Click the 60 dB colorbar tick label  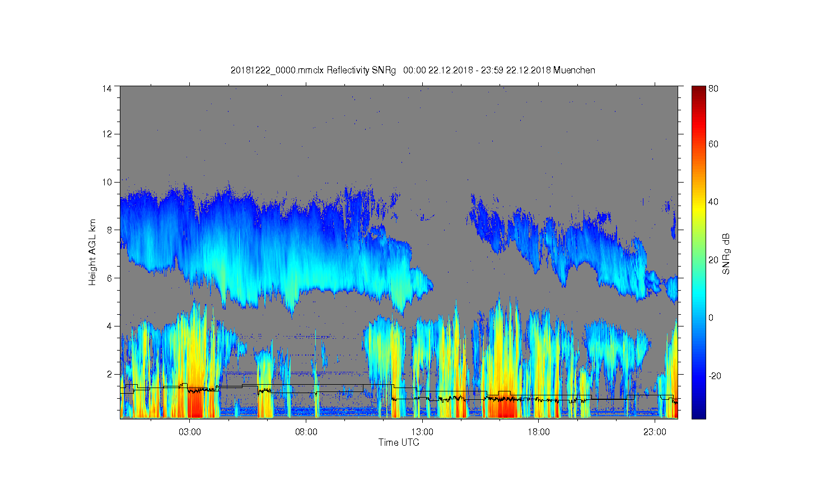(x=713, y=144)
